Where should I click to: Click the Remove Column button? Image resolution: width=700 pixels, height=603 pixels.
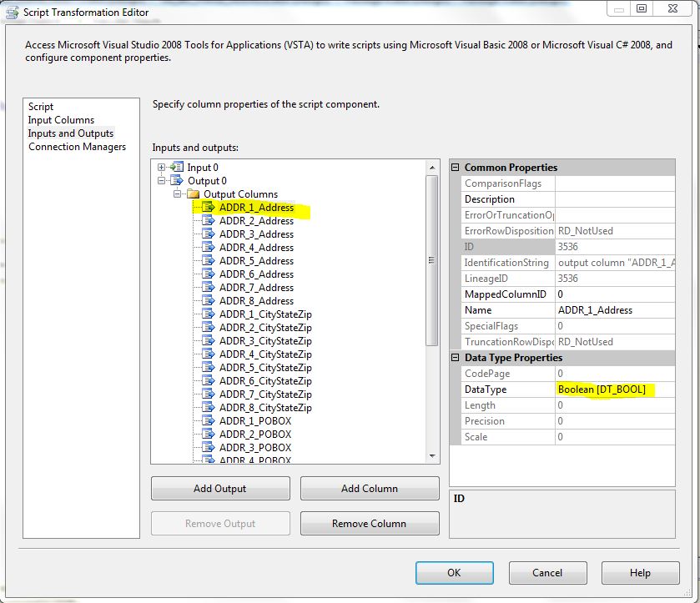pos(370,524)
